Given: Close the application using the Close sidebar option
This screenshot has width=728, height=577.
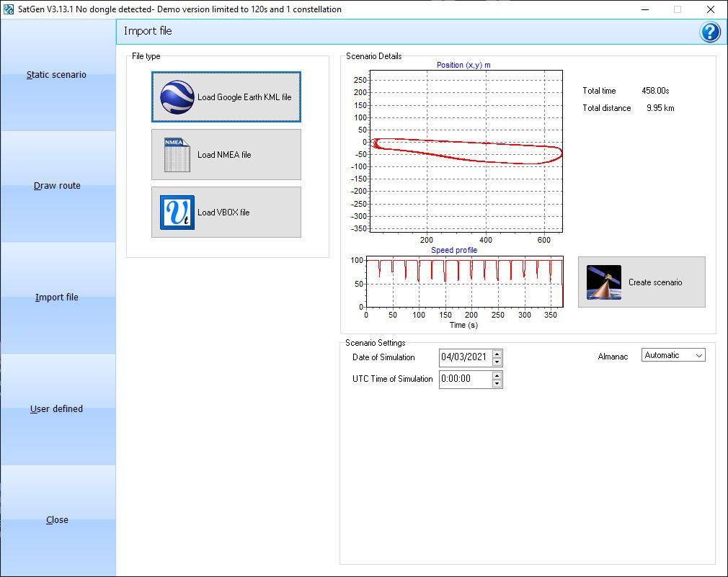Looking at the screenshot, I should (x=57, y=519).
